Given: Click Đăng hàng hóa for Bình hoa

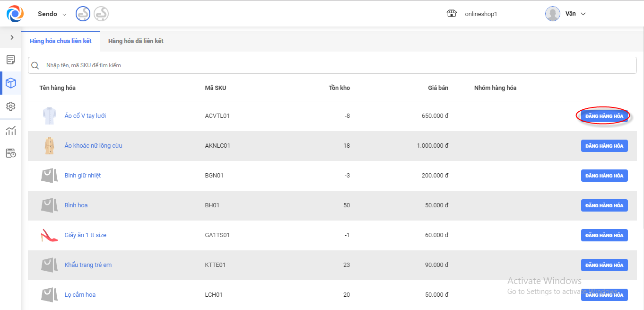Looking at the screenshot, I should [x=604, y=205].
